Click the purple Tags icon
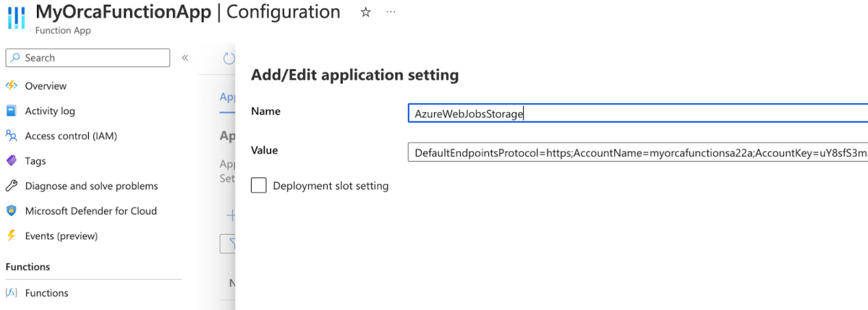868x310 pixels. (x=11, y=160)
